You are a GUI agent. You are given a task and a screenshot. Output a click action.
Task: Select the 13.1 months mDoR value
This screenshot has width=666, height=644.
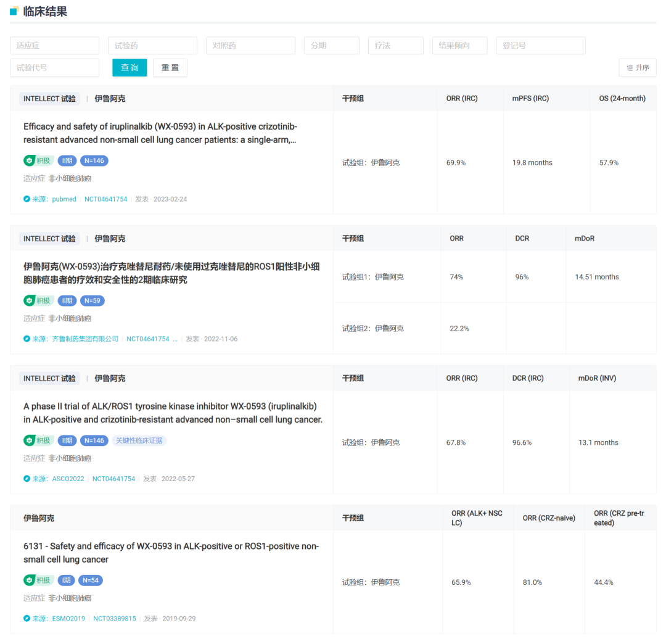coord(598,443)
